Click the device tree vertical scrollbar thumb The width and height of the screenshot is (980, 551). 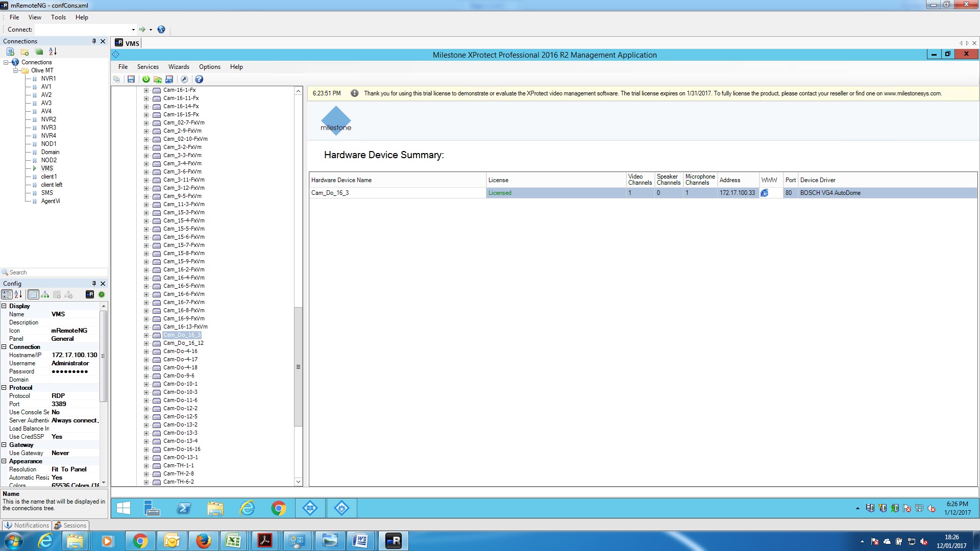point(298,367)
